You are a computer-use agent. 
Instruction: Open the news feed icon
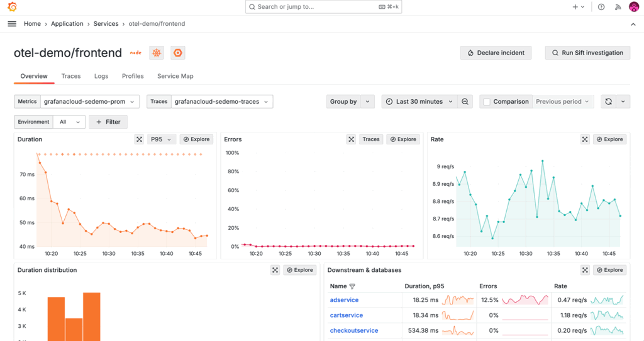click(x=618, y=7)
